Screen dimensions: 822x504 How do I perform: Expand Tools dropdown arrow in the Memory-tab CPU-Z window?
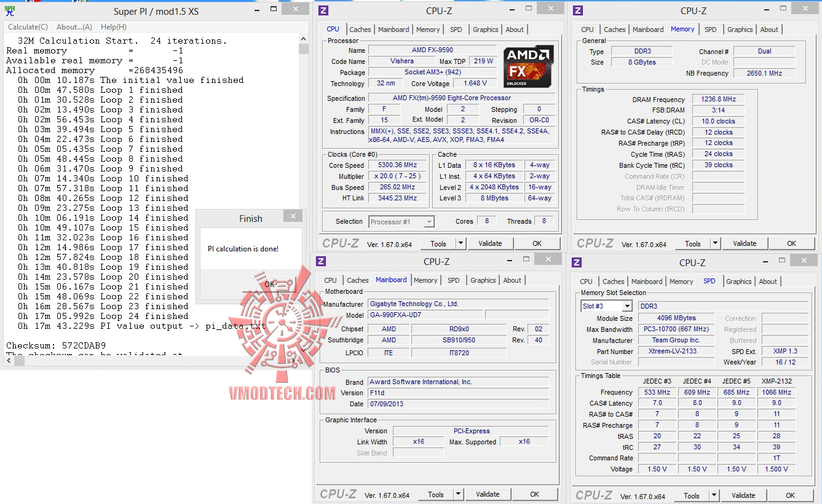[715, 243]
